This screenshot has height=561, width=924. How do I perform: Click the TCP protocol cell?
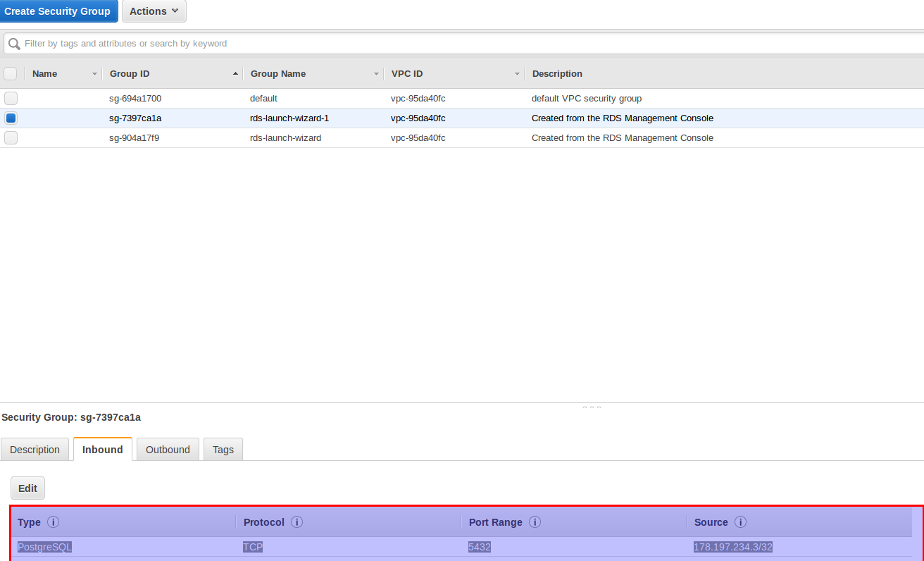pos(253,547)
